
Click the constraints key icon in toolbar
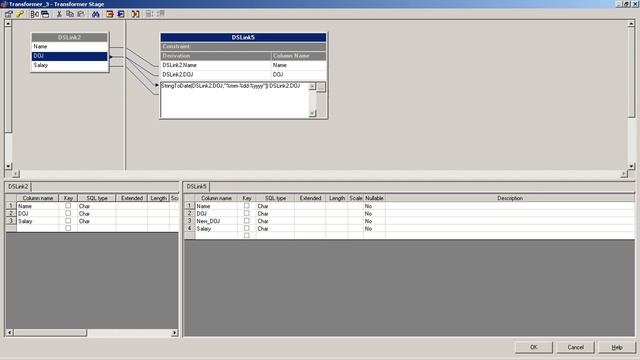(x=20, y=14)
